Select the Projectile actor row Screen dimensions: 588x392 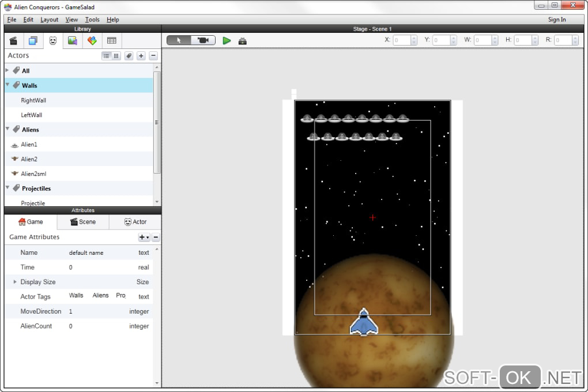coord(79,202)
